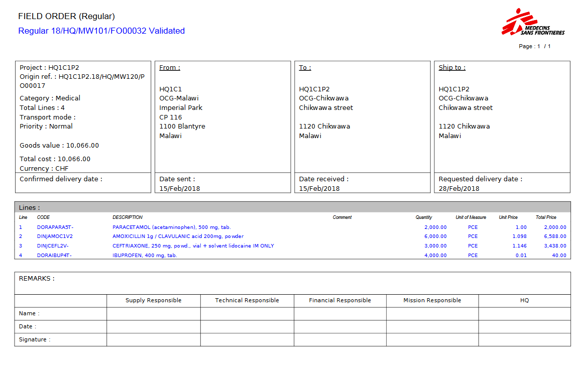Click the DINJCEFL2V- code on line 3

[x=53, y=246]
